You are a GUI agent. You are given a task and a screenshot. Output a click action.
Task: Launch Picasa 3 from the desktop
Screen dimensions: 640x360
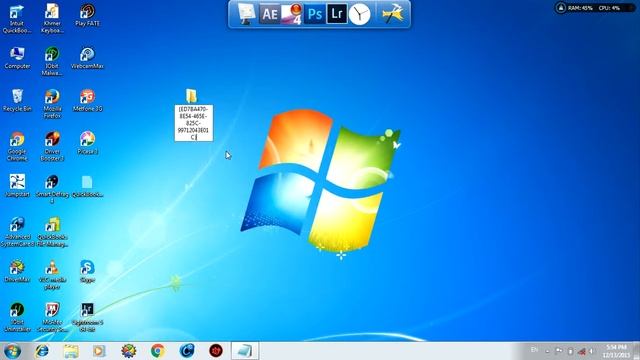[87, 143]
